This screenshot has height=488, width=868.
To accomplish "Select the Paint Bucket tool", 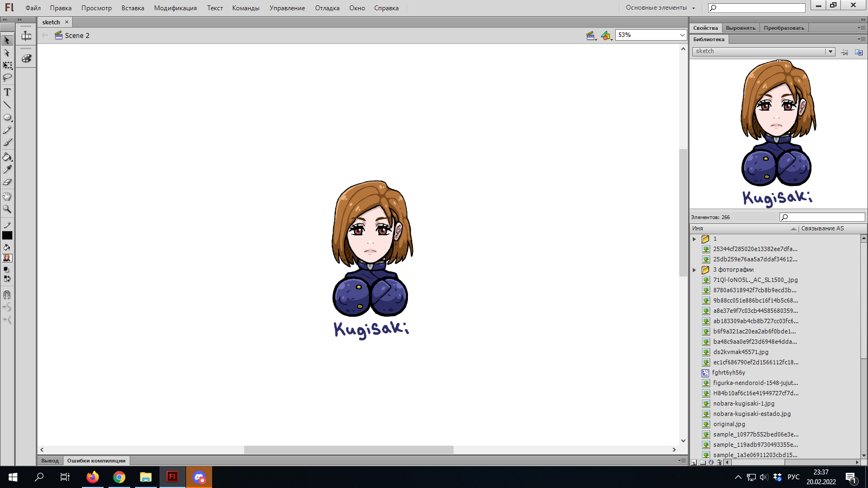I will click(7, 157).
